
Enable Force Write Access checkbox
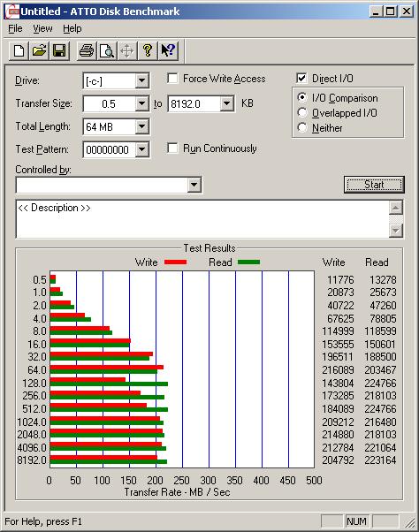pyautogui.click(x=172, y=79)
